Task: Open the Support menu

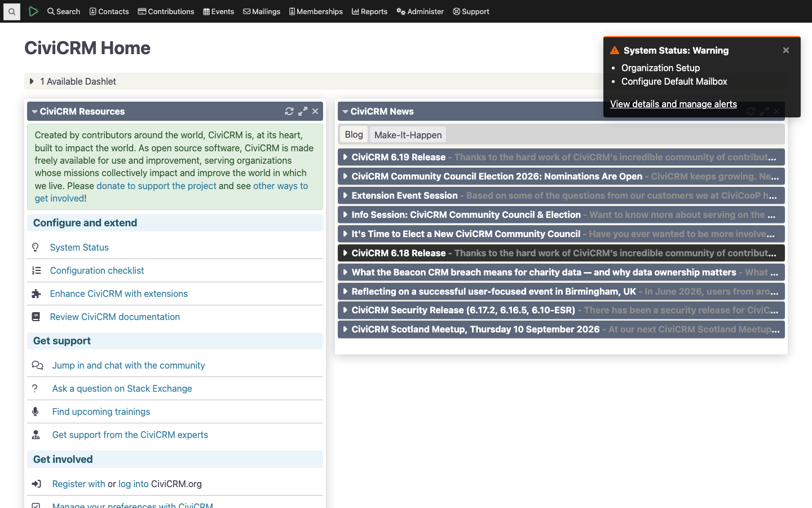Action: [471, 11]
